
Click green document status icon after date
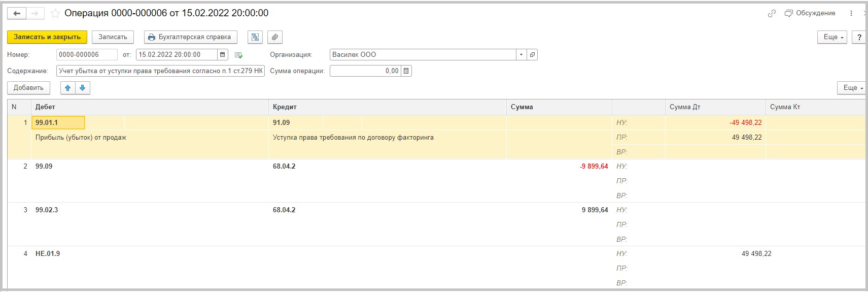(x=239, y=55)
